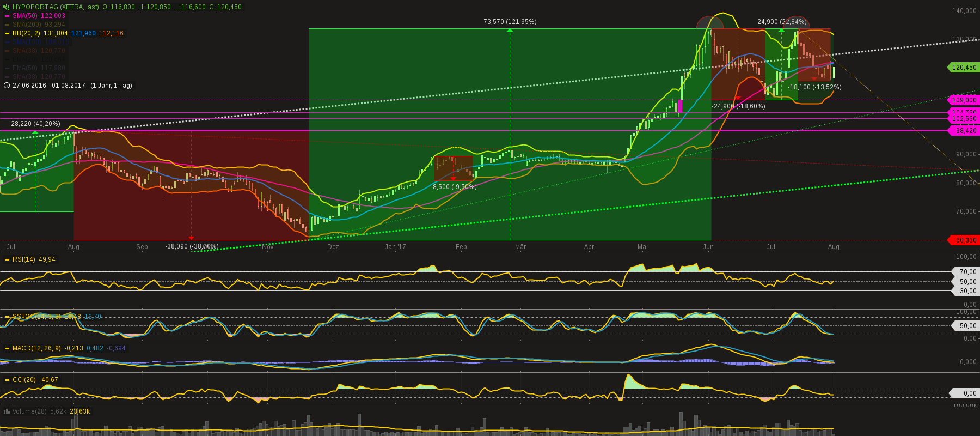
Task: Click the Apr time axis label
Action: [589, 247]
